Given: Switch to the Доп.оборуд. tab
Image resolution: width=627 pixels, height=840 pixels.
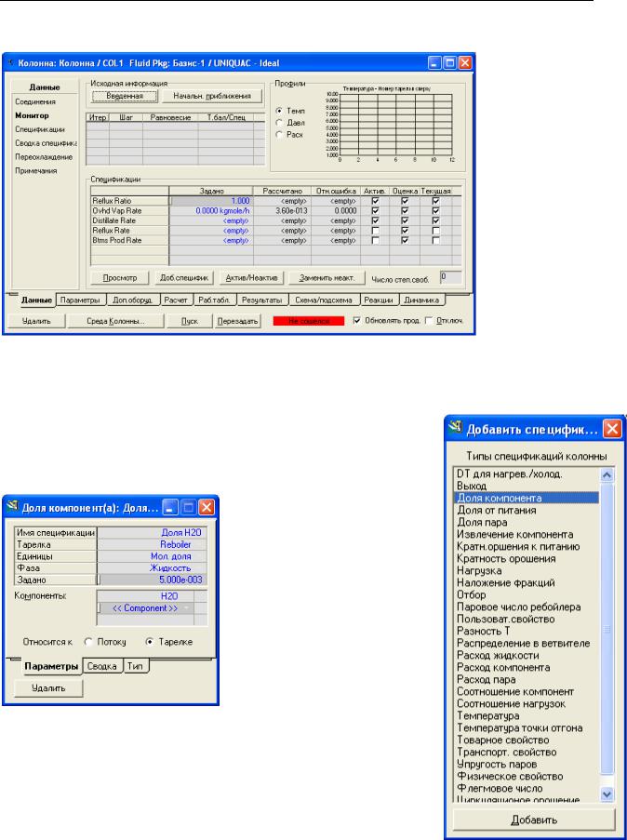Looking at the screenshot, I should (132, 300).
